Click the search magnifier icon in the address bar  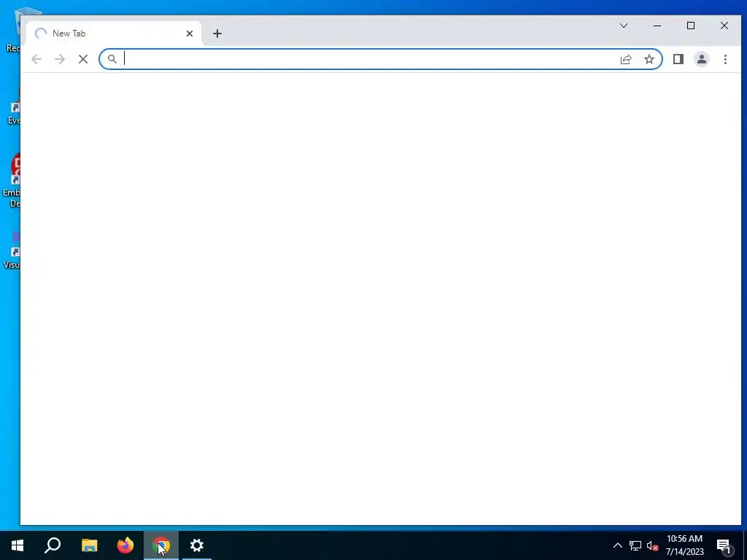click(112, 59)
